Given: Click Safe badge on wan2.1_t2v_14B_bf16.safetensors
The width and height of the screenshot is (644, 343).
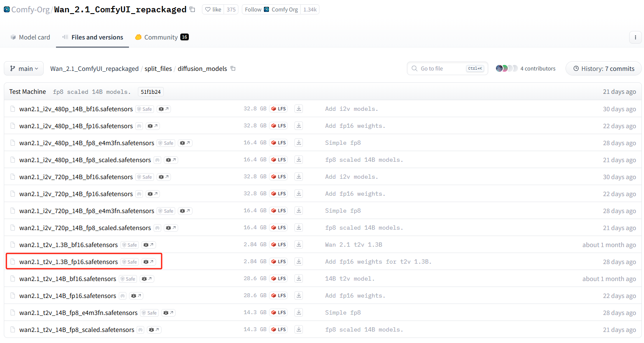Looking at the screenshot, I should 128,279.
